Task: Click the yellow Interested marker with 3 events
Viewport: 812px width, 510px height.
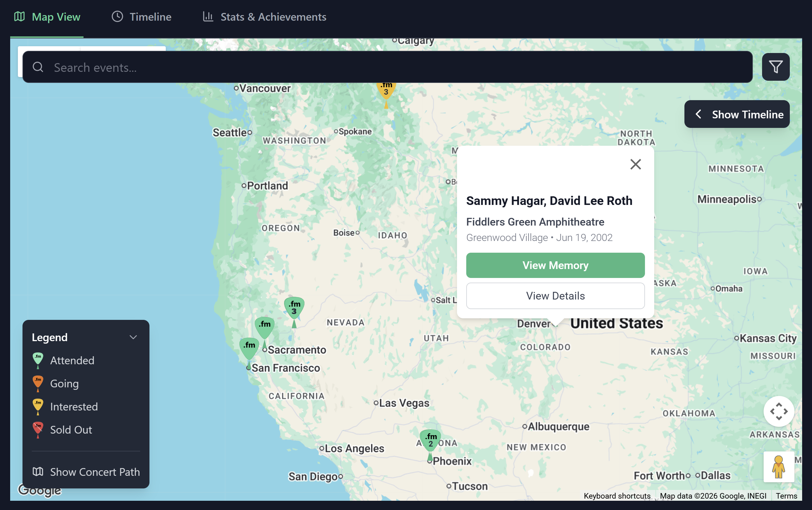Action: click(386, 94)
